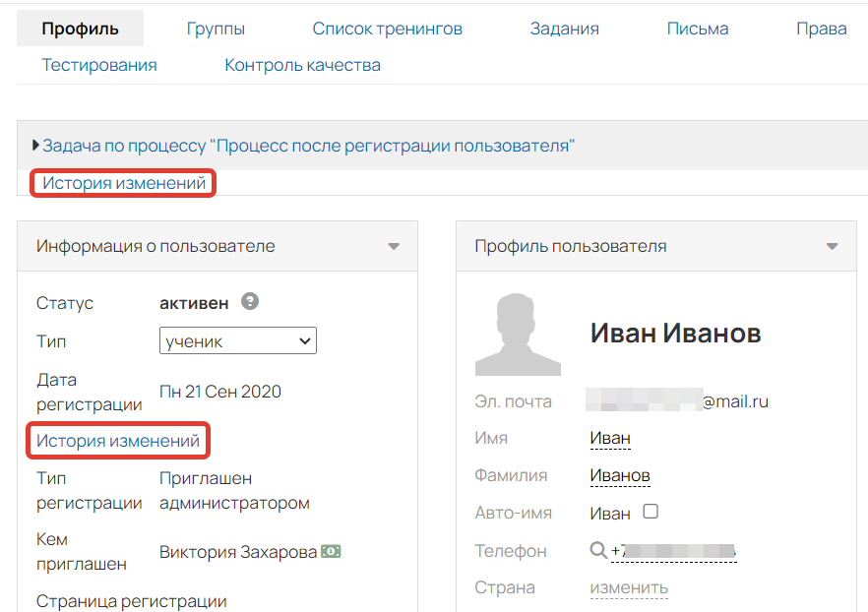Screen dimensions: 868x612
Task: Click изменить link for Страна
Action: [629, 587]
